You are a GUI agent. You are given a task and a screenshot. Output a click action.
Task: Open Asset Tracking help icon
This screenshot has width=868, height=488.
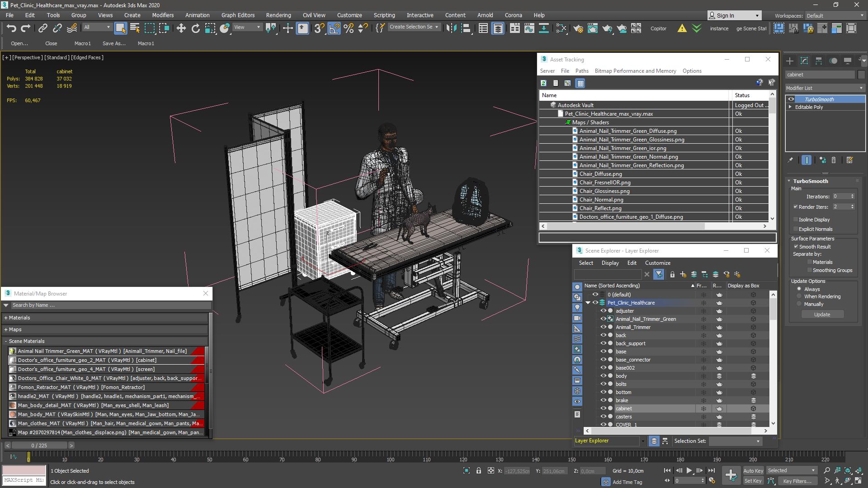point(759,83)
